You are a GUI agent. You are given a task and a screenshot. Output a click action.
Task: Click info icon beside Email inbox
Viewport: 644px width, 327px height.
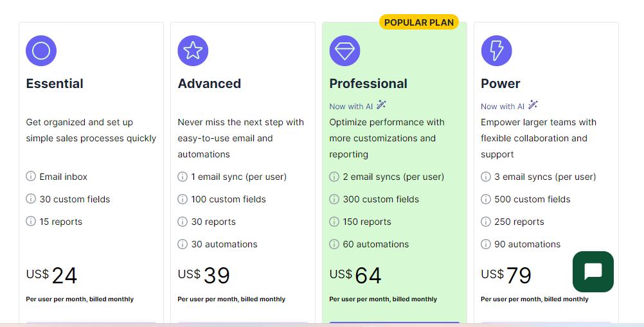point(31,177)
